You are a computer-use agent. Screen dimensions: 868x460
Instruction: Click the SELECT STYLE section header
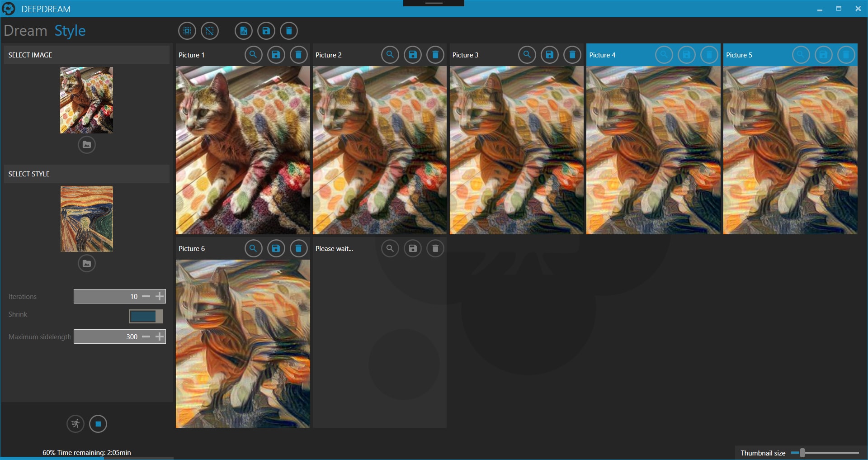pos(87,174)
